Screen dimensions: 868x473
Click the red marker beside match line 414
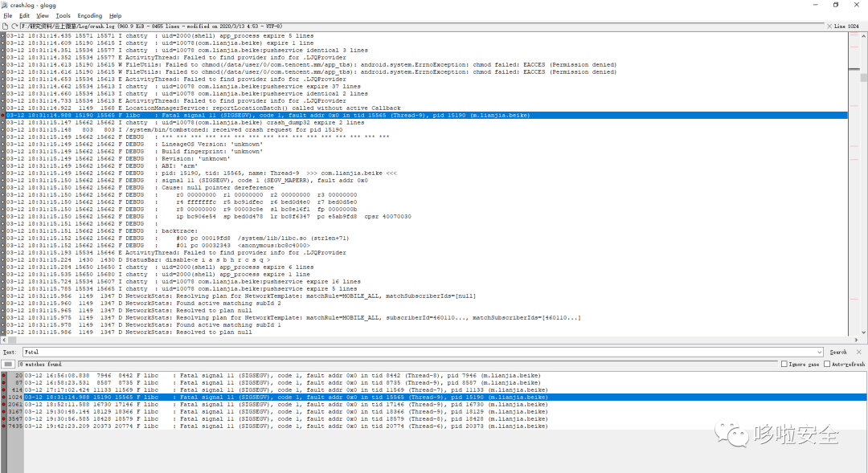coord(3,389)
